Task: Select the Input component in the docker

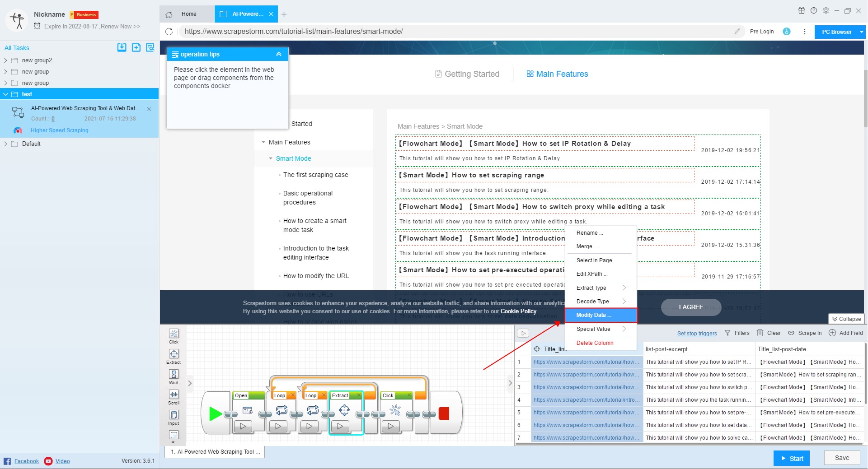Action: point(174,415)
